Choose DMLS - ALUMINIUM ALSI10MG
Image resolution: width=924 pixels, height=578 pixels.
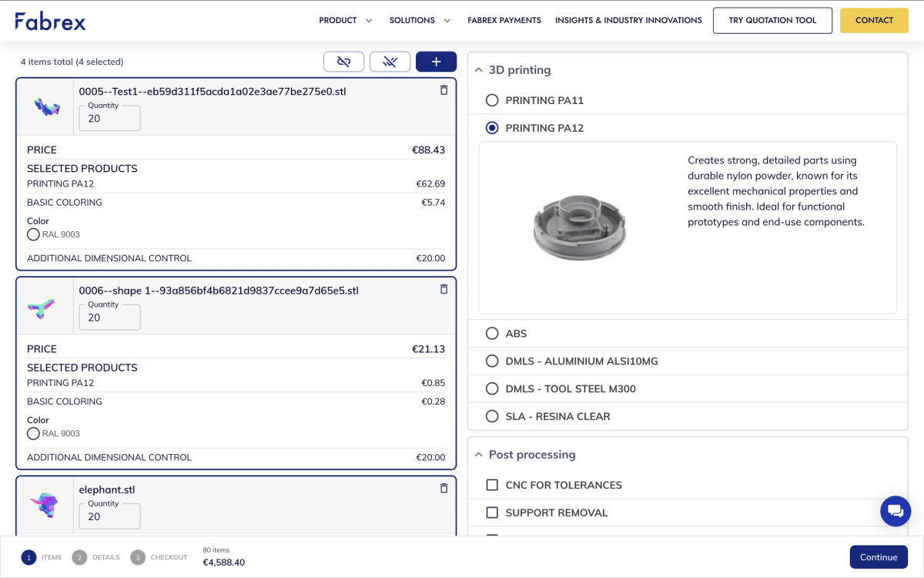(x=492, y=361)
